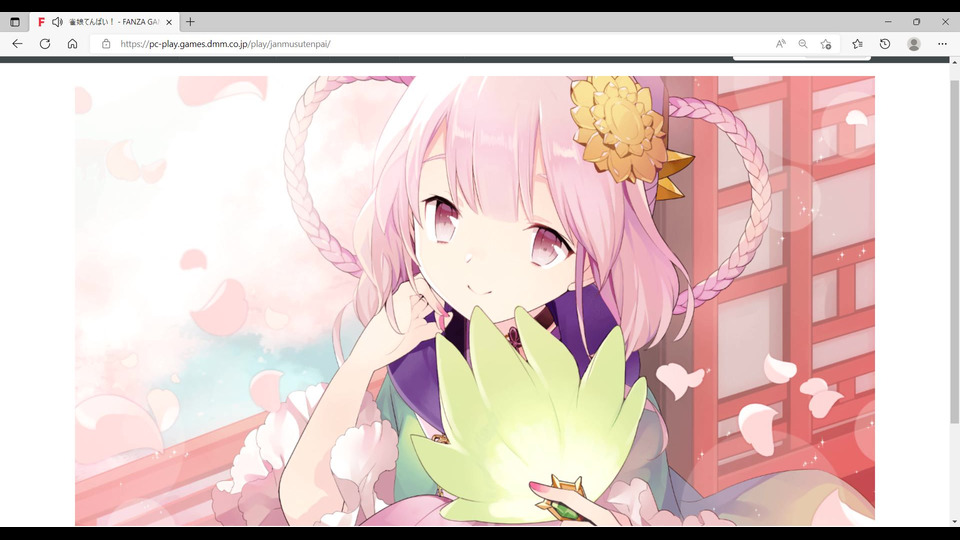The image size is (960, 540).
Task: Mute the tab's audio speaker icon
Action: [x=57, y=22]
